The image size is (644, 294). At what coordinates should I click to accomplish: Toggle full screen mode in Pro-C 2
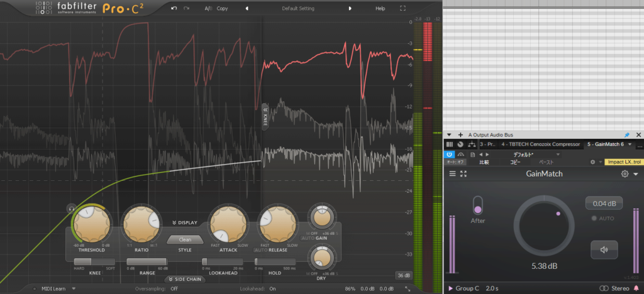402,9
